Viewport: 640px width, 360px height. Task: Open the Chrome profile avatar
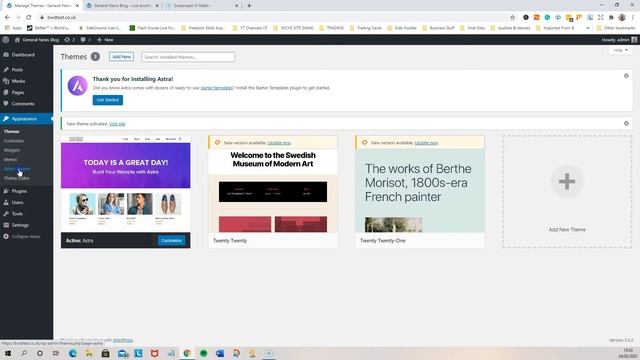[x=622, y=17]
